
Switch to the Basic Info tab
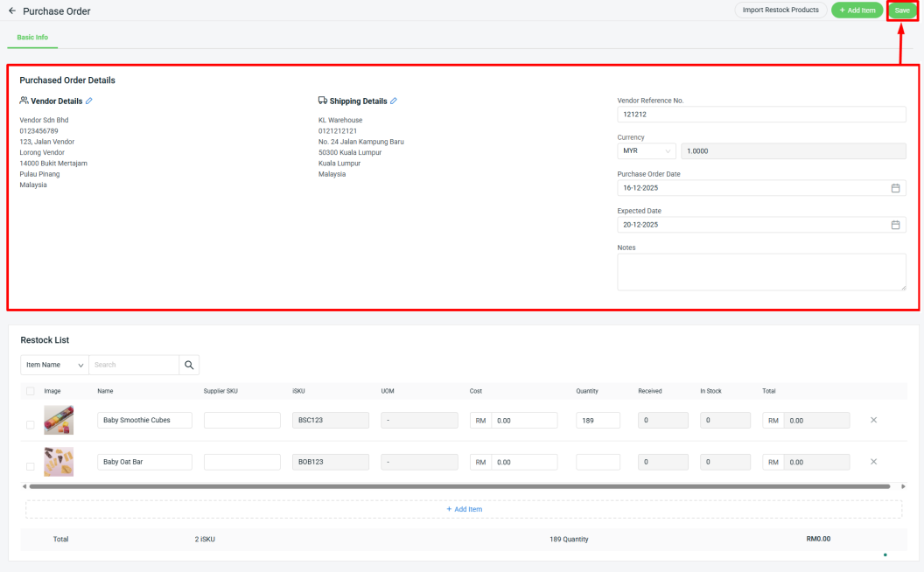32,38
